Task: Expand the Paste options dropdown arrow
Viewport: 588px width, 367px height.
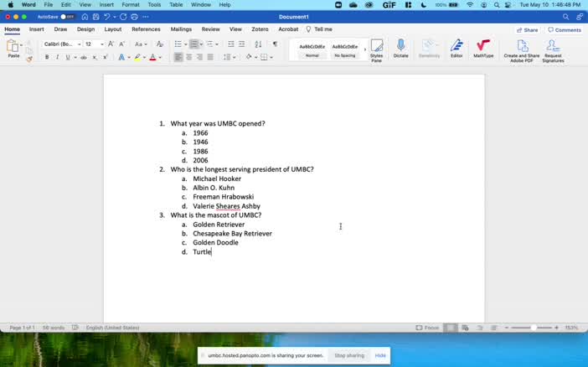Action: (22, 45)
